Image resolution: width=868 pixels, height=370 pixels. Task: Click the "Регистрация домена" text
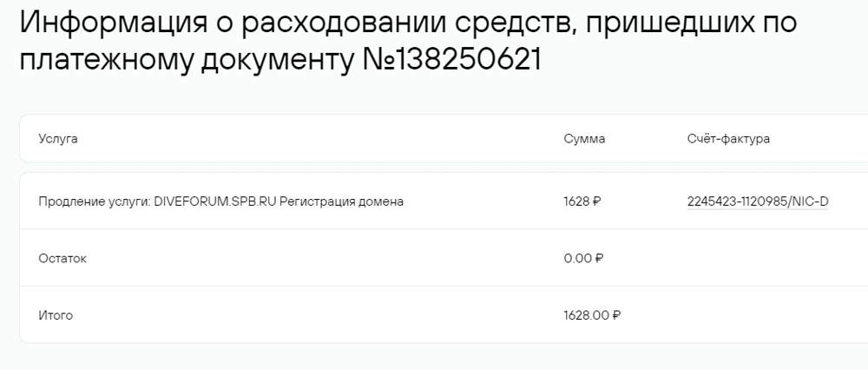point(342,202)
